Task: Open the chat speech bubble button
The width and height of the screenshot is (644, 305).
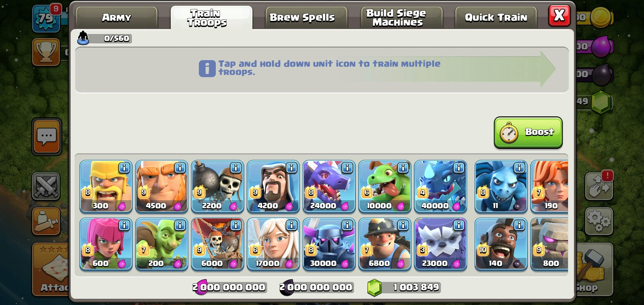Action: [47, 137]
